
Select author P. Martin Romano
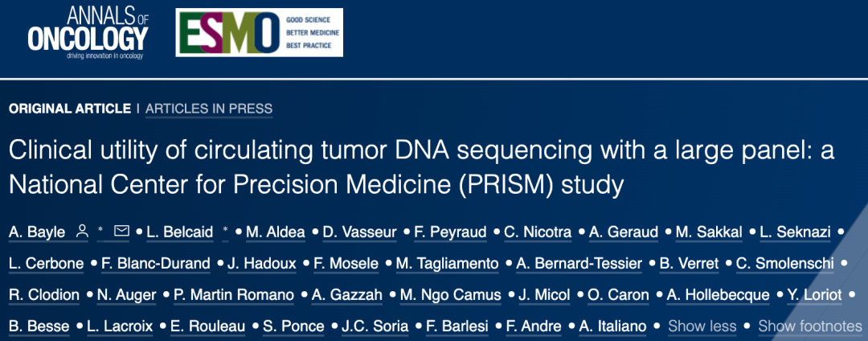tap(234, 294)
